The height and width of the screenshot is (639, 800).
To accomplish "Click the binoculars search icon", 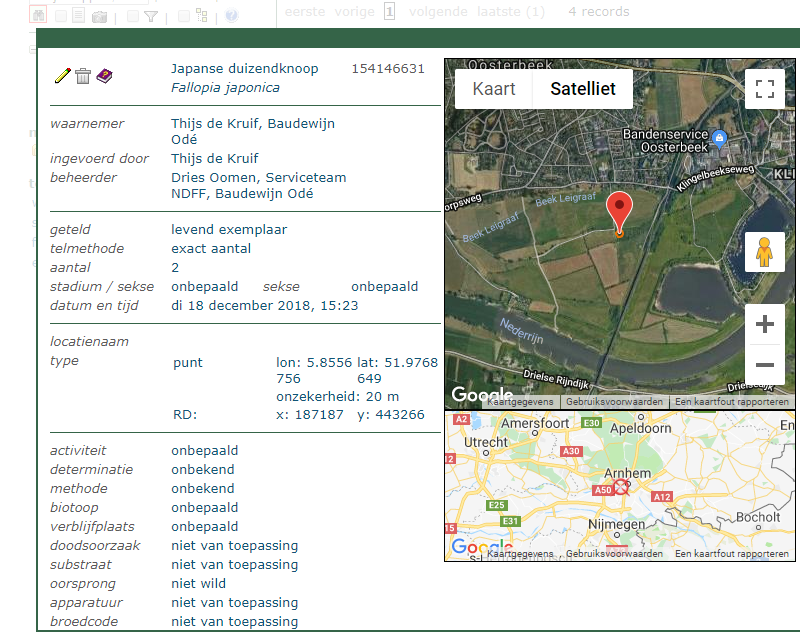I will coord(38,15).
